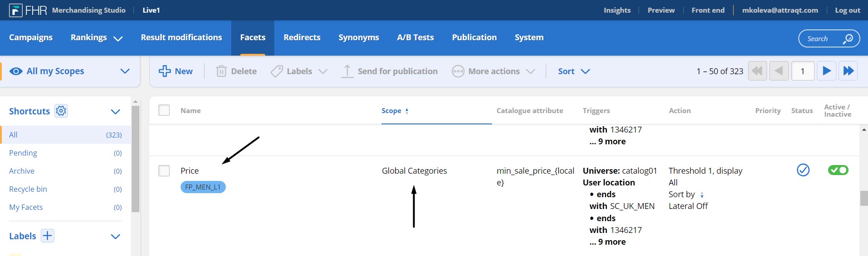This screenshot has width=868, height=256.
Task: Click the More actions ellipsis icon
Action: tap(458, 71)
